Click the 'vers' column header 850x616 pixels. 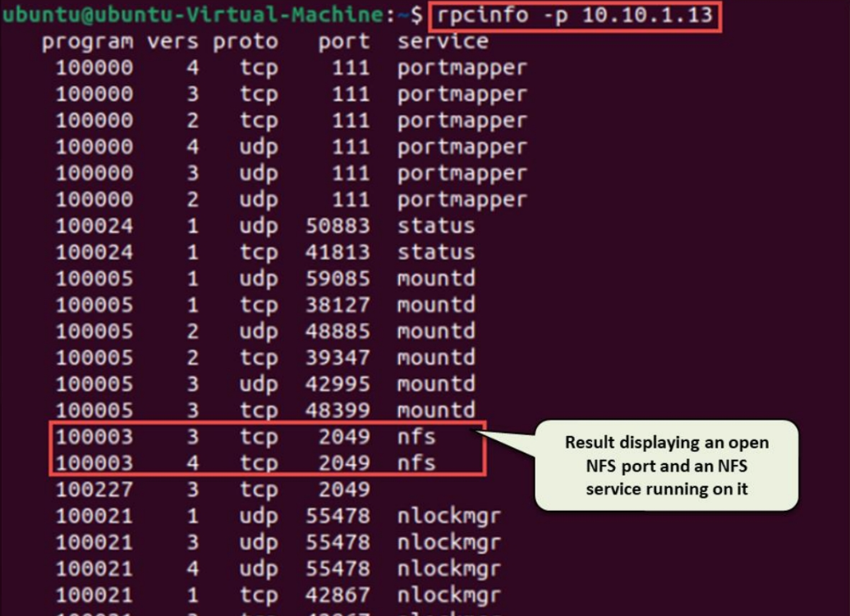173,42
